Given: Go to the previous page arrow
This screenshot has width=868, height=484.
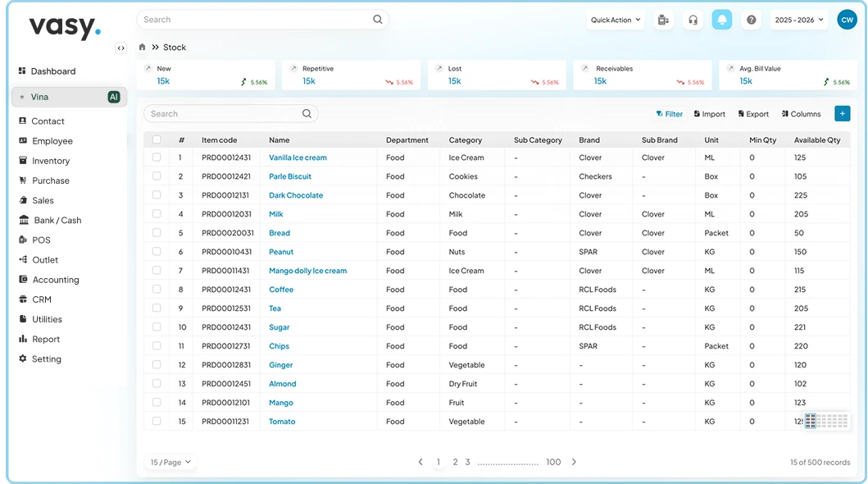Looking at the screenshot, I should click(x=420, y=462).
